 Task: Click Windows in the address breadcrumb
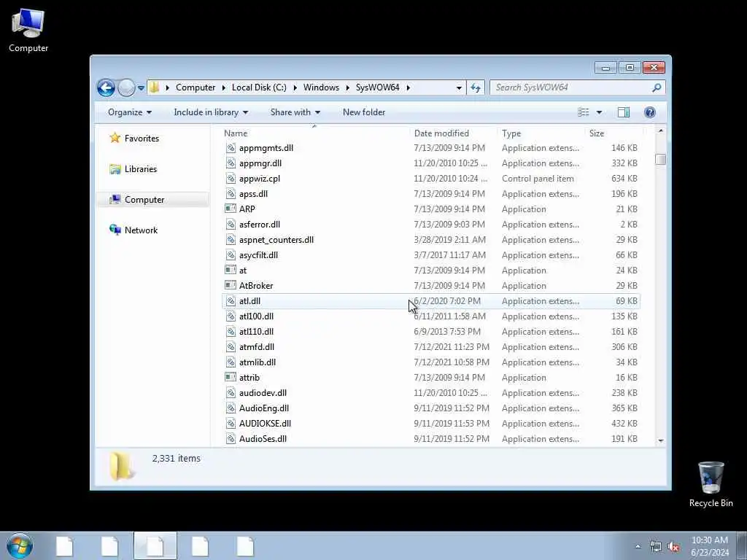(321, 87)
